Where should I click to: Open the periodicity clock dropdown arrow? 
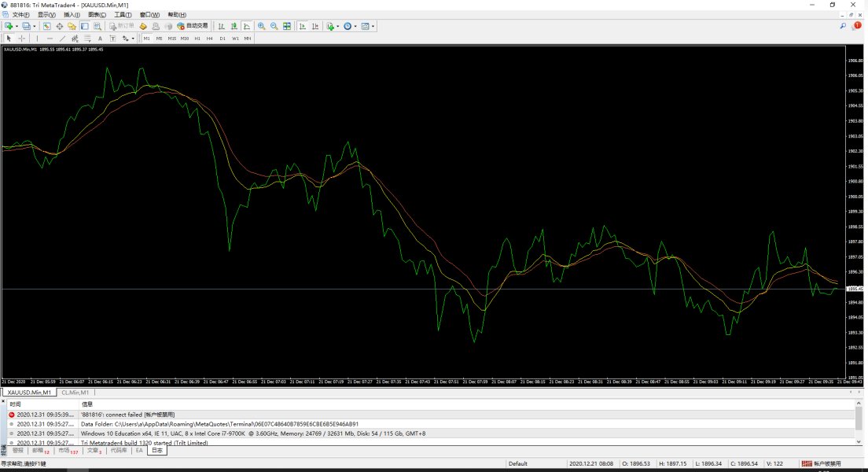pos(356,26)
